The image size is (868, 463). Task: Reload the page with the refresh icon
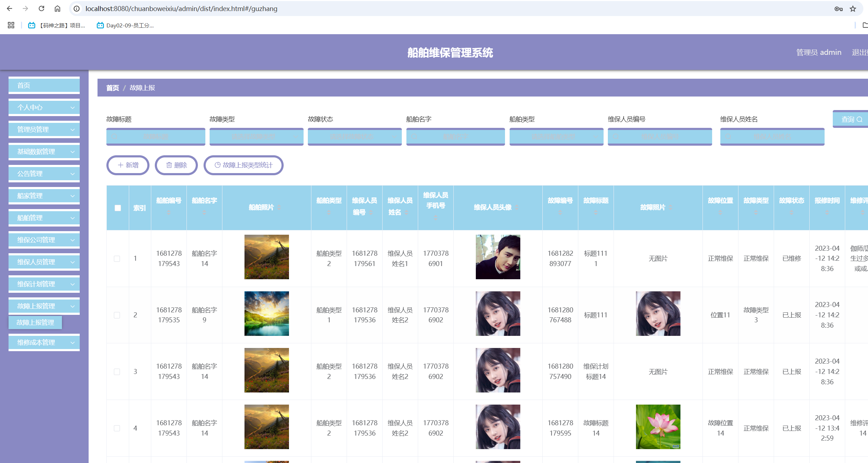[41, 9]
